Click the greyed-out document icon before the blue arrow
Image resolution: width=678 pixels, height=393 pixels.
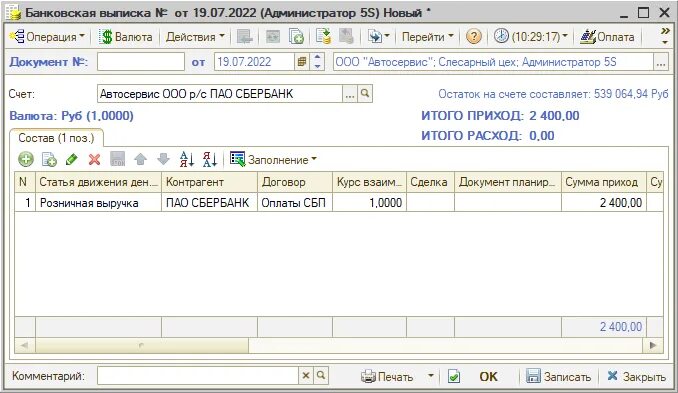pos(346,37)
